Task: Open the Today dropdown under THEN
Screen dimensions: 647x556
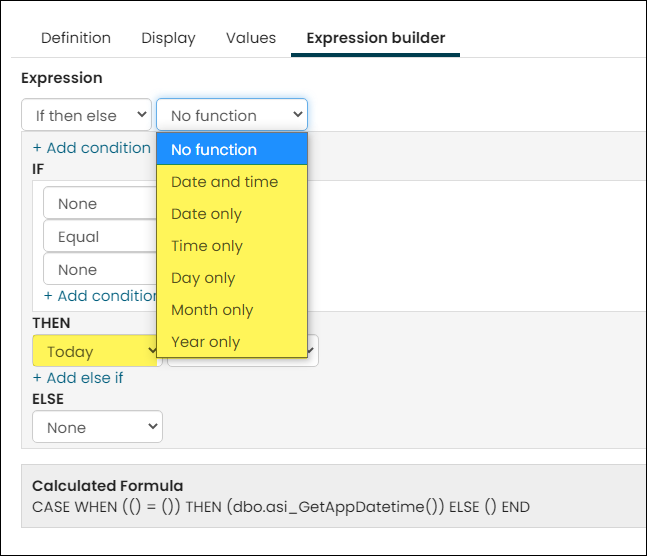Action: click(97, 351)
